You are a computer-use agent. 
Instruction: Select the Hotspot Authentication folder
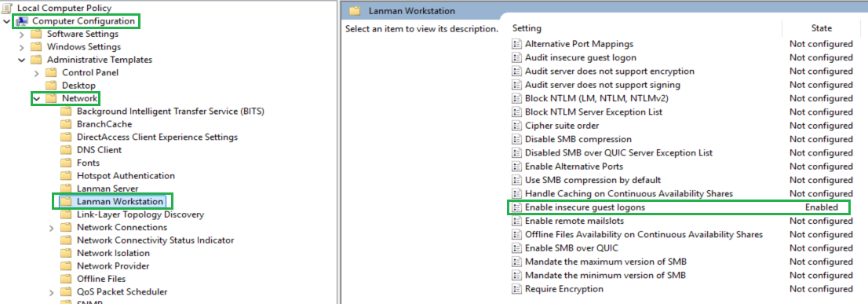click(x=126, y=175)
